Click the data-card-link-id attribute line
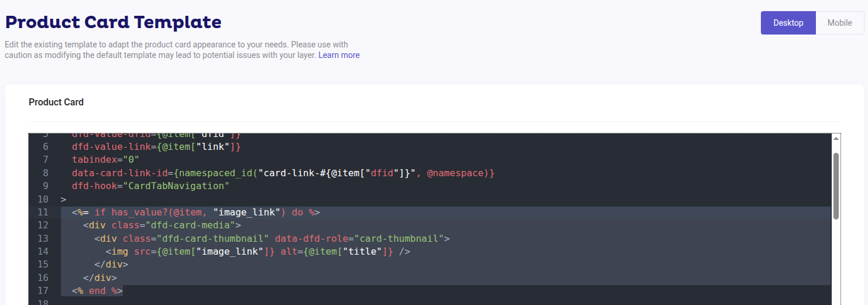Viewport: 868px width, 305px height. pos(283,173)
